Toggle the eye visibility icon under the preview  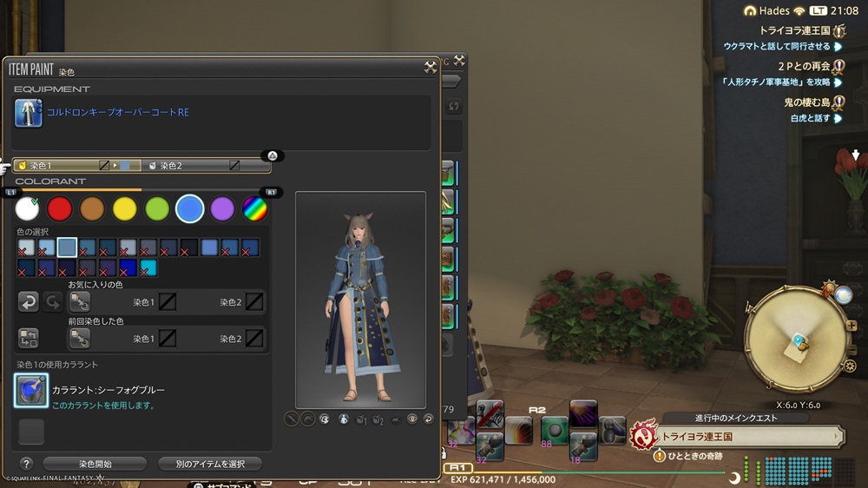pyautogui.click(x=411, y=419)
